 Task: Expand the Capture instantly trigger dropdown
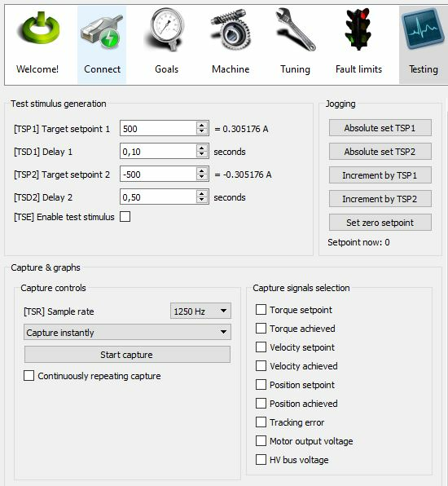point(127,332)
